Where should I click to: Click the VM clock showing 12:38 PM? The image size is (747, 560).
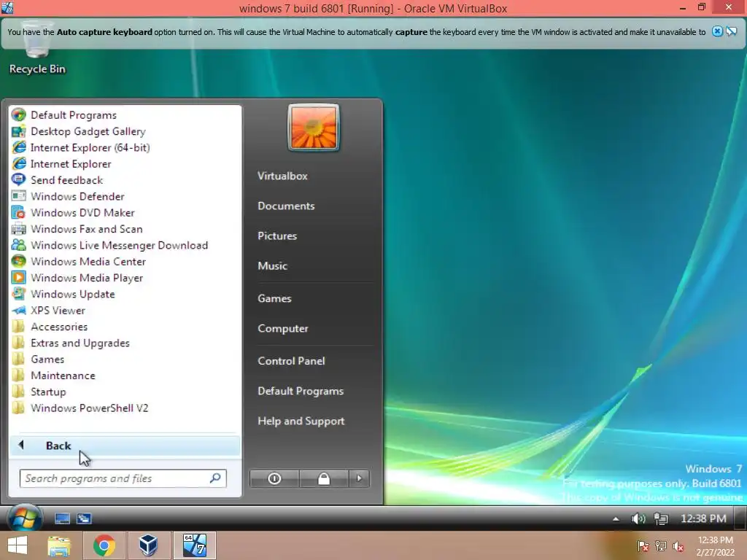pyautogui.click(x=703, y=518)
